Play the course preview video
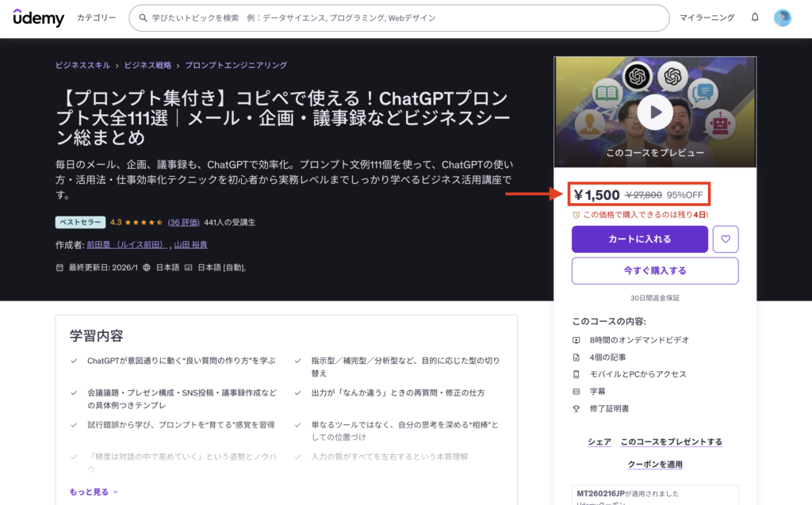This screenshot has width=812, height=505. [655, 113]
